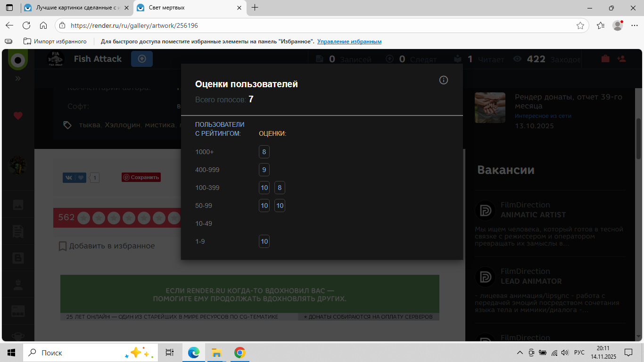Click Управление избранным link

coord(349,41)
